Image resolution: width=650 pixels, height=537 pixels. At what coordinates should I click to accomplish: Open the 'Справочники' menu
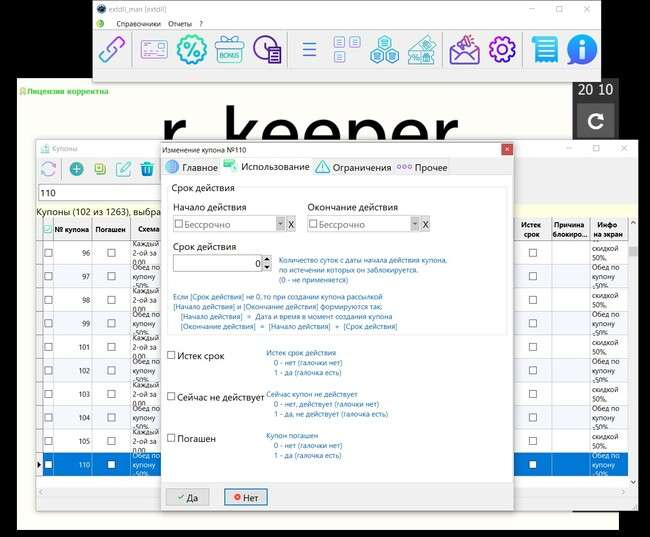coord(138,23)
